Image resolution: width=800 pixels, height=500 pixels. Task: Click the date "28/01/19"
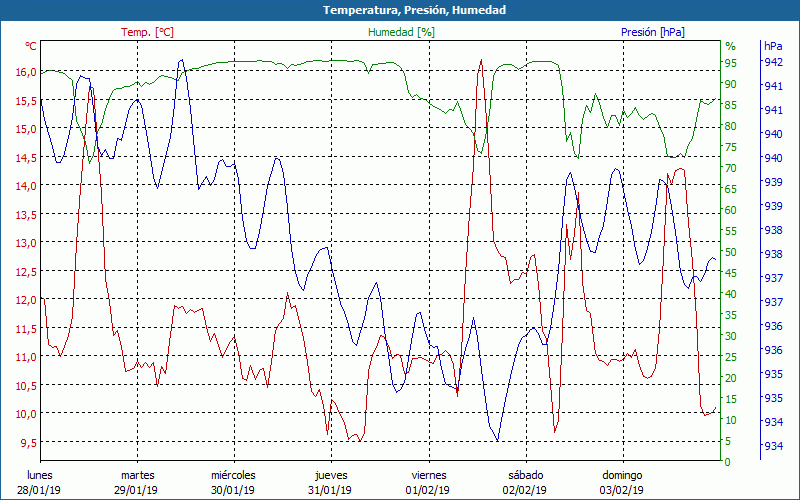pyautogui.click(x=39, y=490)
